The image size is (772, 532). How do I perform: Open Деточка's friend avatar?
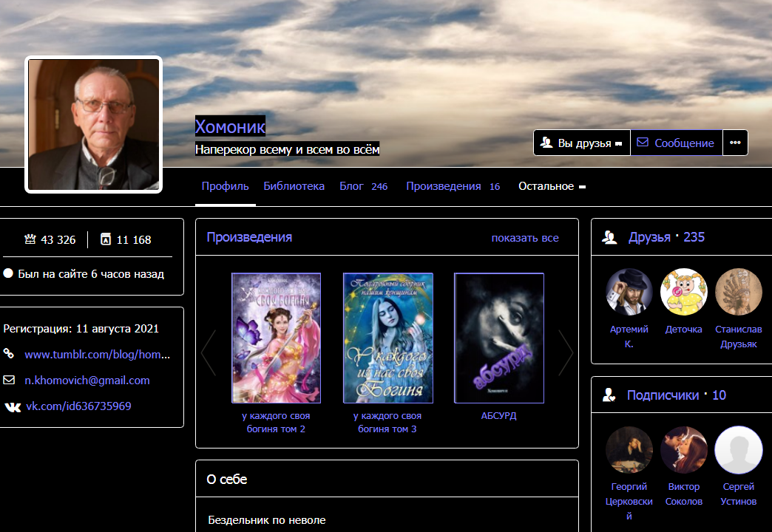click(684, 292)
